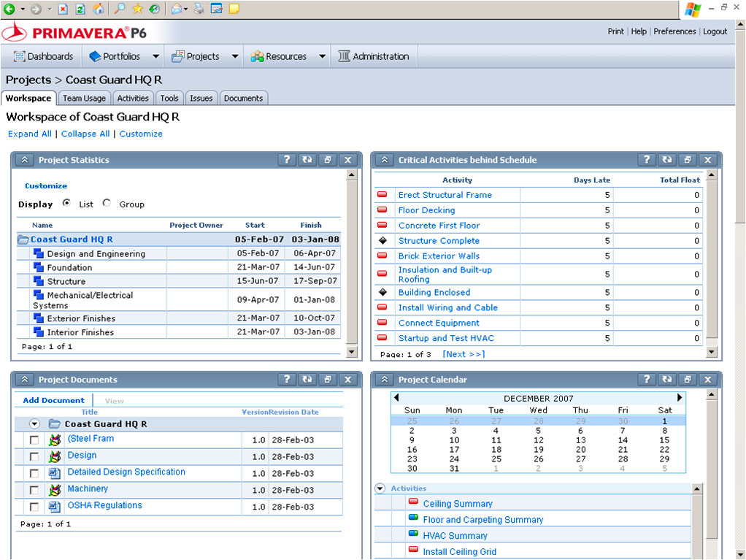Screen dimensions: 746x560
Task: Collapse the Project Documents panel
Action: click(25, 379)
